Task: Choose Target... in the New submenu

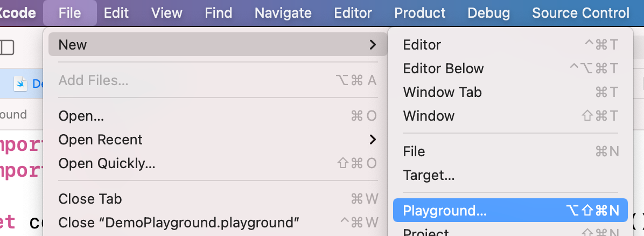Action: point(510,176)
